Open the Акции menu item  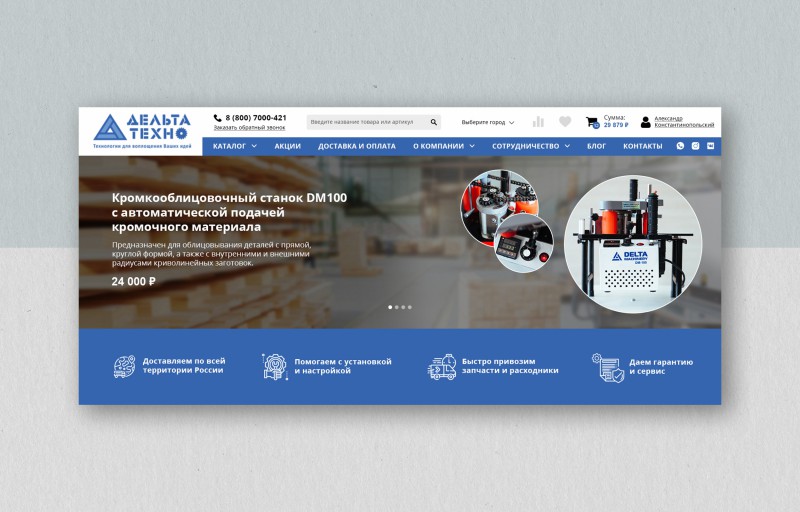point(288,146)
